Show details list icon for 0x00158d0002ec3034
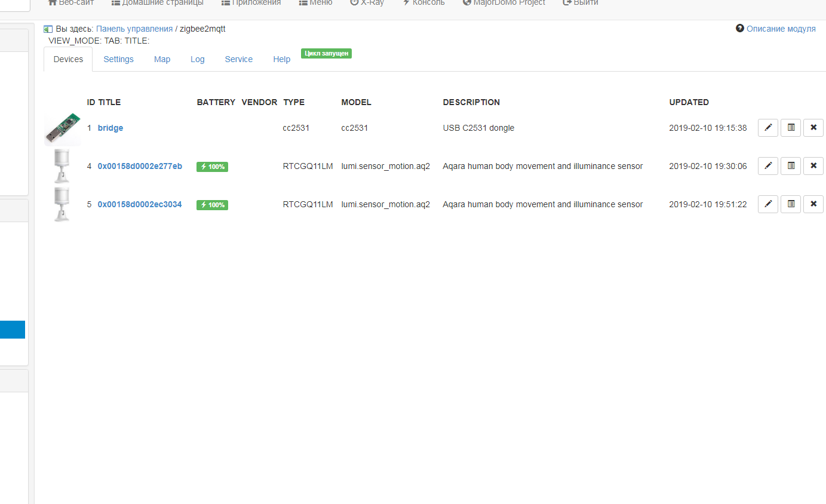Screen dimensions: 826x504 791,204
